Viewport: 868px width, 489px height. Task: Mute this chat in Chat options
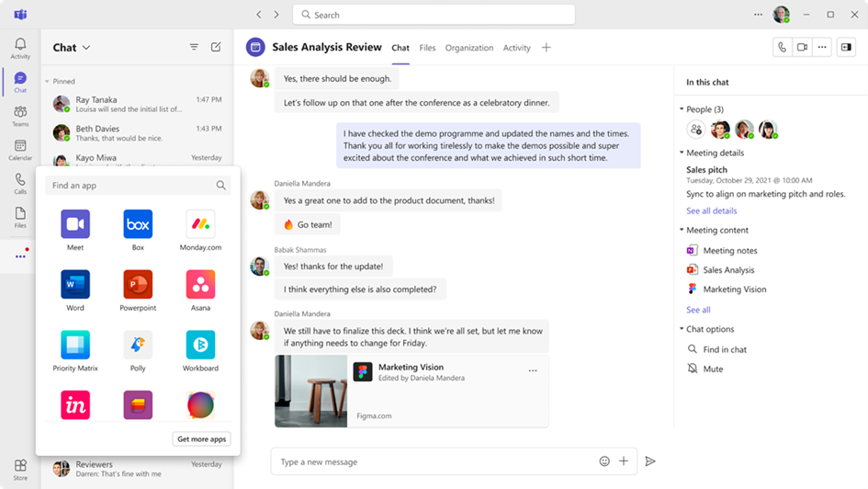pyautogui.click(x=713, y=369)
